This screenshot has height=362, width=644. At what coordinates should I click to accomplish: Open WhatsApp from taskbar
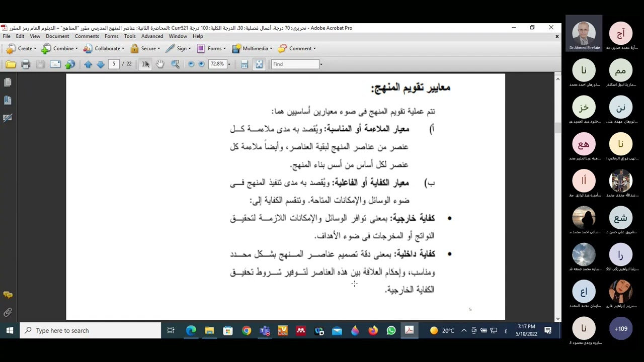click(391, 330)
